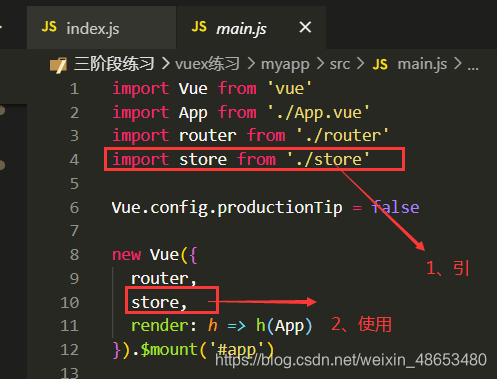Click the identifier Vue on line 1
This screenshot has height=379, width=497.
tap(193, 89)
